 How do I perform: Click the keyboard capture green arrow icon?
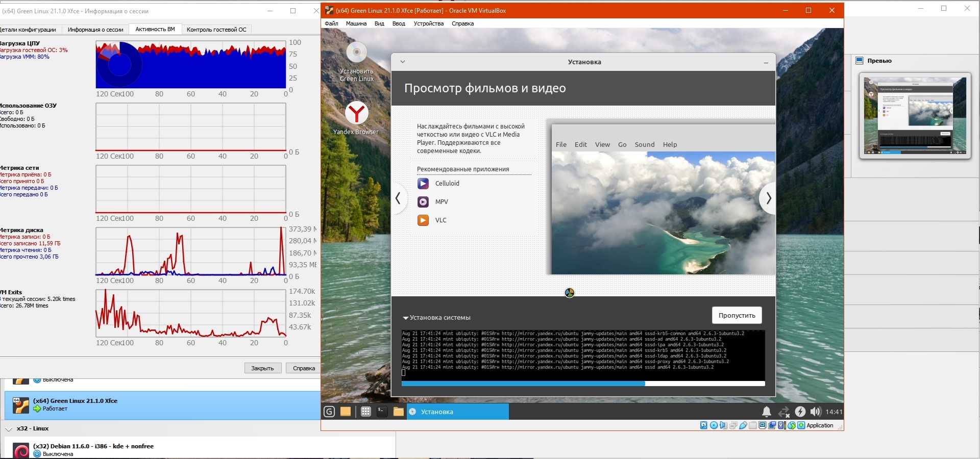[801, 425]
